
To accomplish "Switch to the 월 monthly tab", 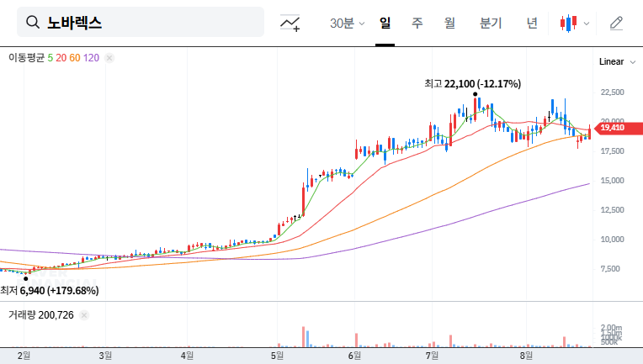I will coord(449,23).
